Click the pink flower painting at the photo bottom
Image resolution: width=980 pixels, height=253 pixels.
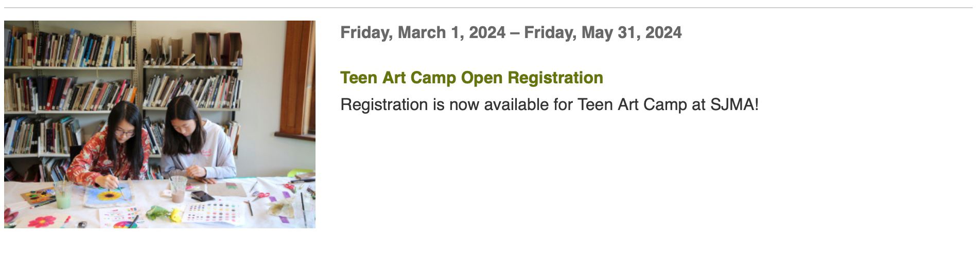[41, 221]
